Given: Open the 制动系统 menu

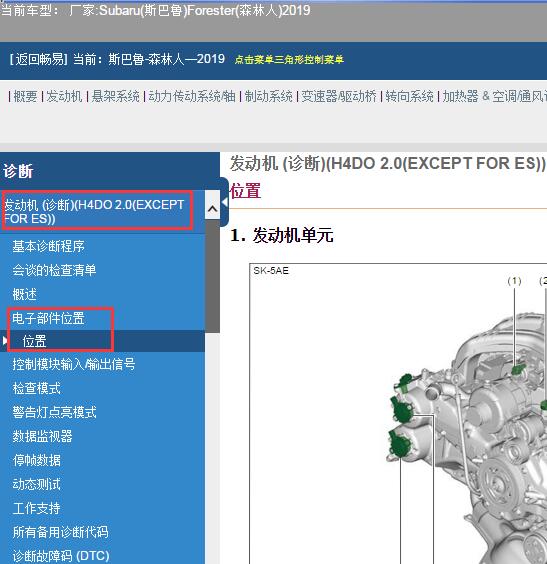Looking at the screenshot, I should 269,96.
